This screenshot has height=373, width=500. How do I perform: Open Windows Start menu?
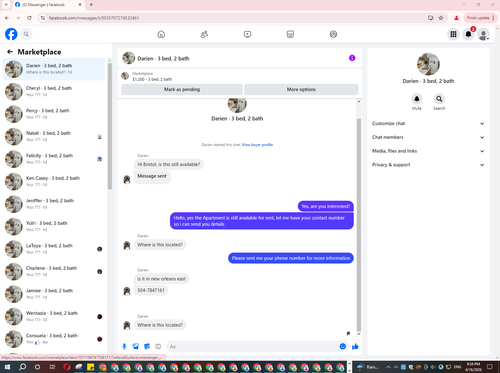[7, 367]
